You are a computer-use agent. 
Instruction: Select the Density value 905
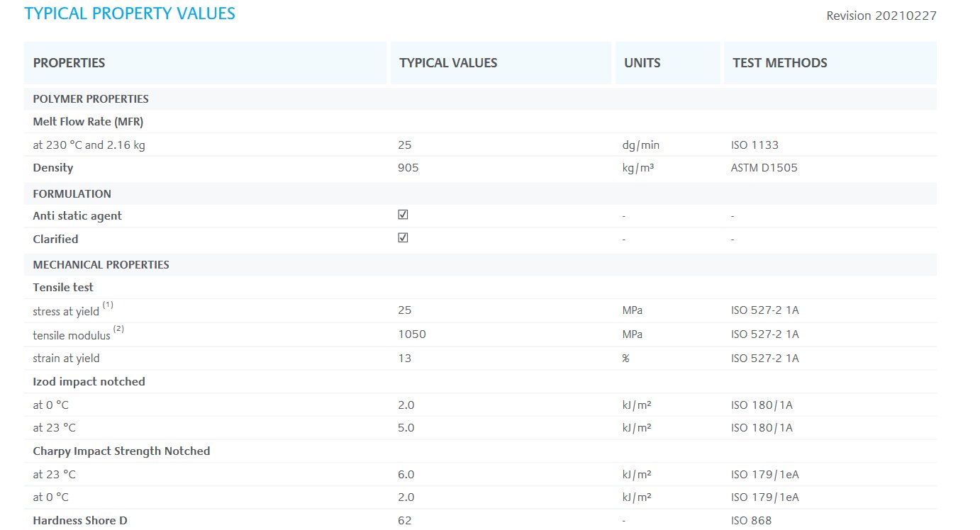coord(409,169)
